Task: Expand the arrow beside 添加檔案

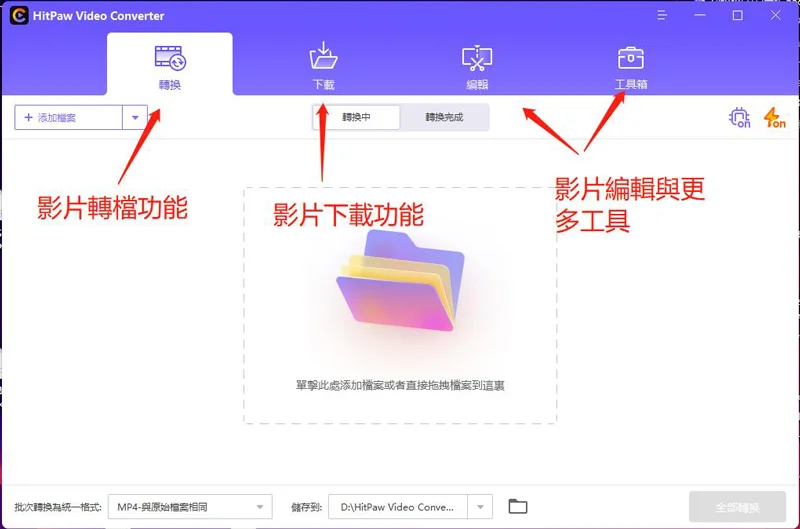Action: coord(135,118)
